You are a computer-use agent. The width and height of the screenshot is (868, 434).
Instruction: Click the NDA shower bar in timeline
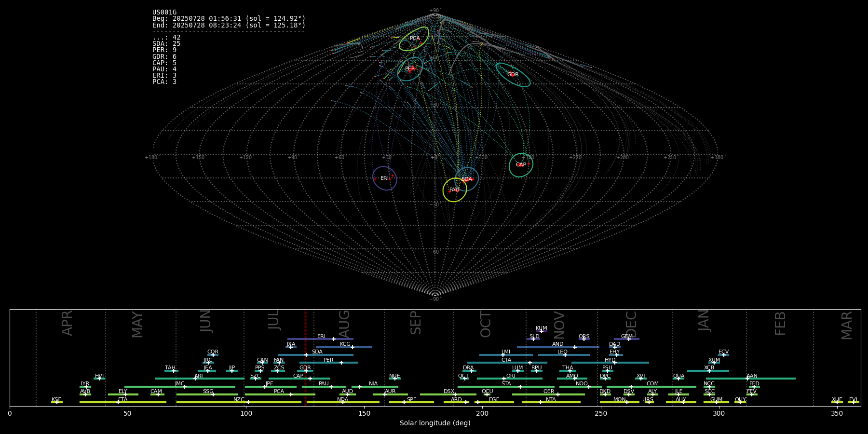(x=342, y=402)
